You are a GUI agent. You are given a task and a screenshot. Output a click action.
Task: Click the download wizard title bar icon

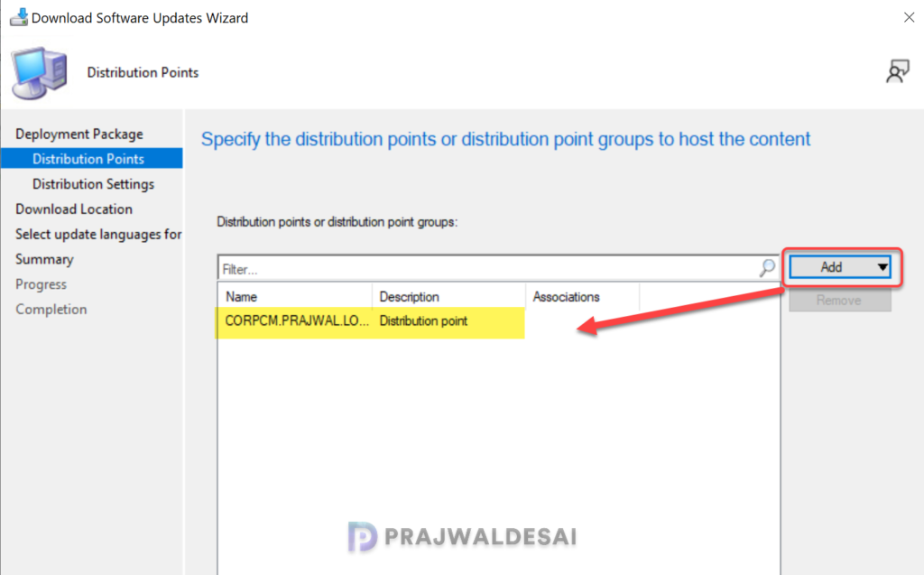point(18,17)
